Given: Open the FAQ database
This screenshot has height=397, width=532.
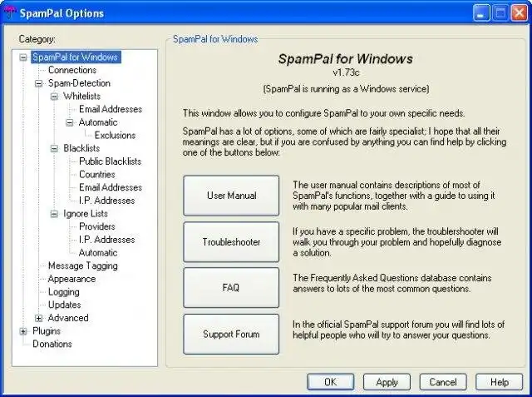Looking at the screenshot, I should pos(231,288).
